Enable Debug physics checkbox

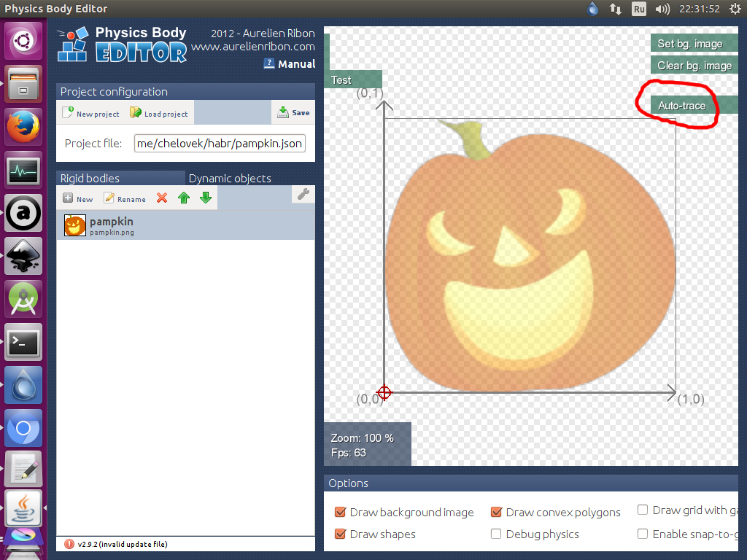[x=496, y=534]
